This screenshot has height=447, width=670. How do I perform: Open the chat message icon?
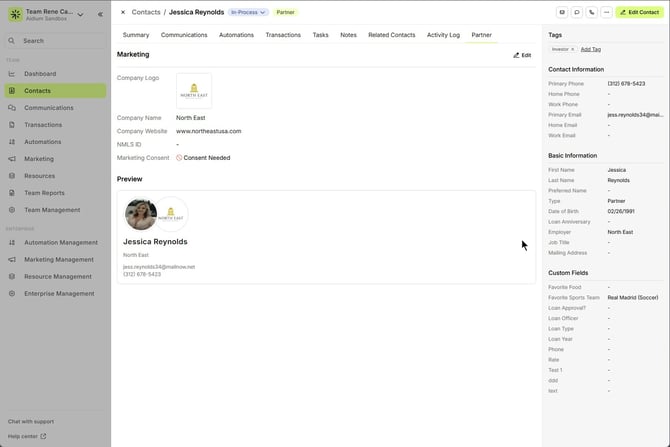[577, 12]
